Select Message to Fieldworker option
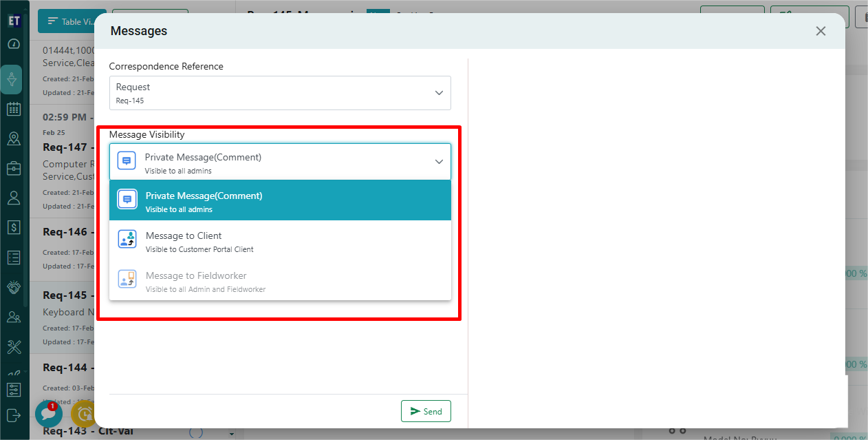 click(x=280, y=280)
